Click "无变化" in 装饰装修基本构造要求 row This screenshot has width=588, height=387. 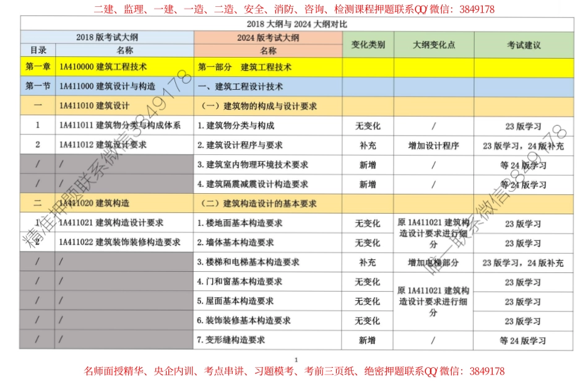367,321
